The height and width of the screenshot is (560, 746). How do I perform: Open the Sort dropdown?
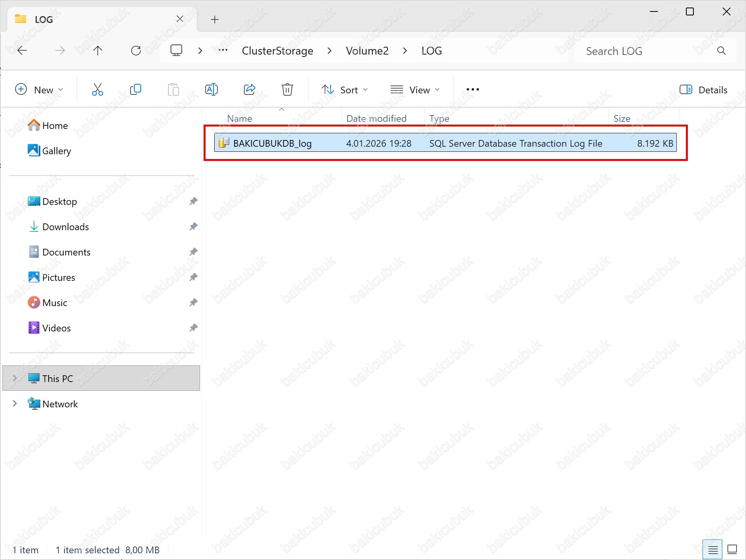(345, 90)
